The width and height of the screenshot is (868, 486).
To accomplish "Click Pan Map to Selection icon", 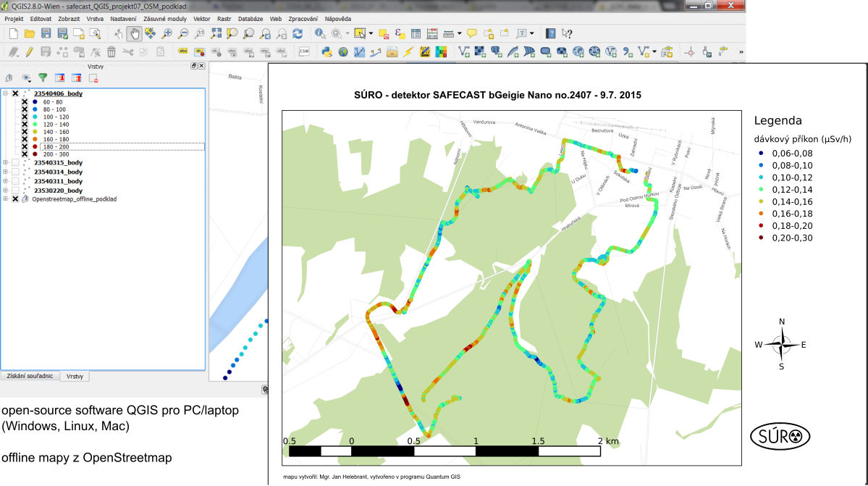I will coord(150,34).
